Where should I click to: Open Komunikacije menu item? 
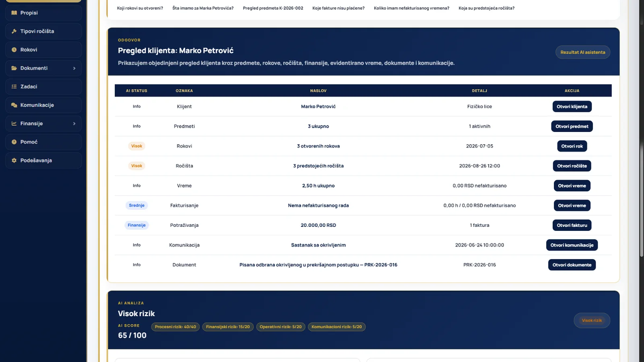43,105
